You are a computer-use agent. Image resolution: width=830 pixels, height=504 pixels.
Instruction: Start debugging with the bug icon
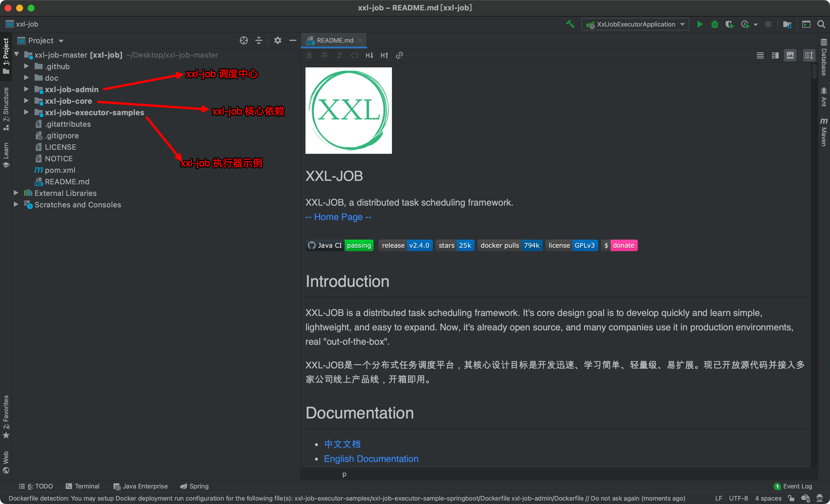point(714,24)
